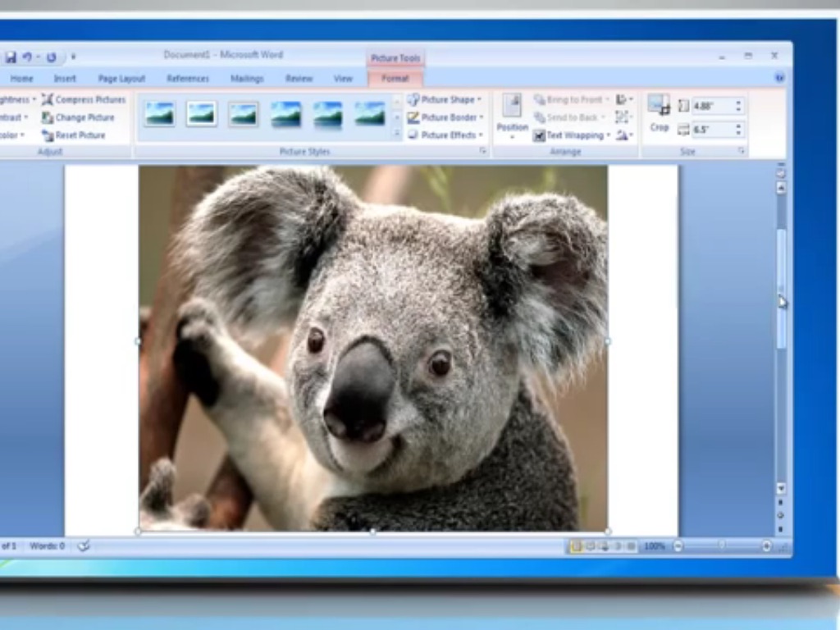Undo the last action

pos(27,57)
